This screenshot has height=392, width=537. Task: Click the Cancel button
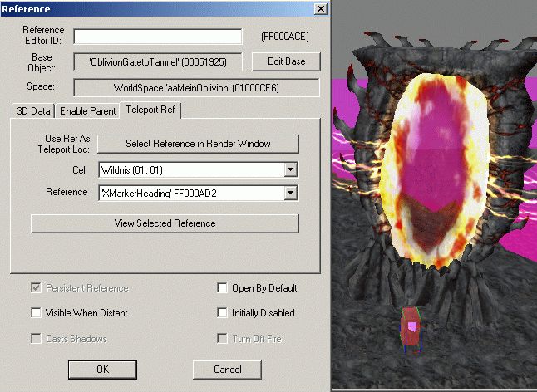[x=227, y=370]
